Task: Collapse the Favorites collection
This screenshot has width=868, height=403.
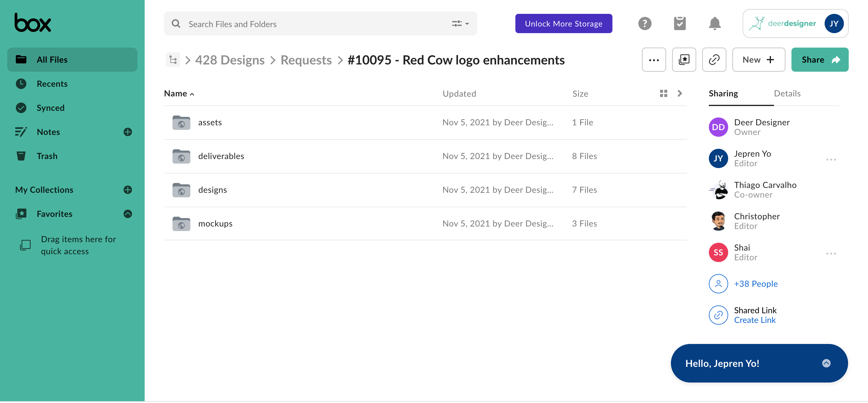Action: tap(128, 214)
